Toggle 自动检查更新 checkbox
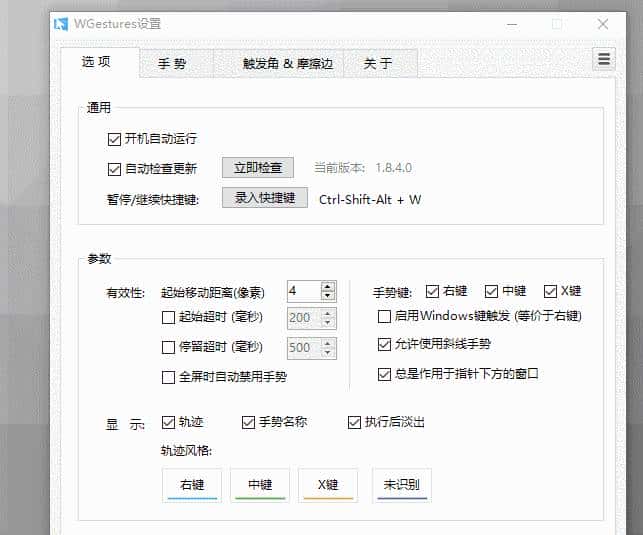Image resolution: width=643 pixels, height=535 pixels. tap(114, 169)
